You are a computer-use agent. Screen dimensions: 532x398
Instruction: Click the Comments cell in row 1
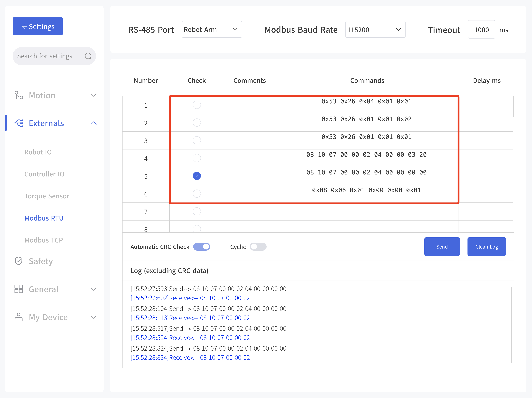point(249,105)
